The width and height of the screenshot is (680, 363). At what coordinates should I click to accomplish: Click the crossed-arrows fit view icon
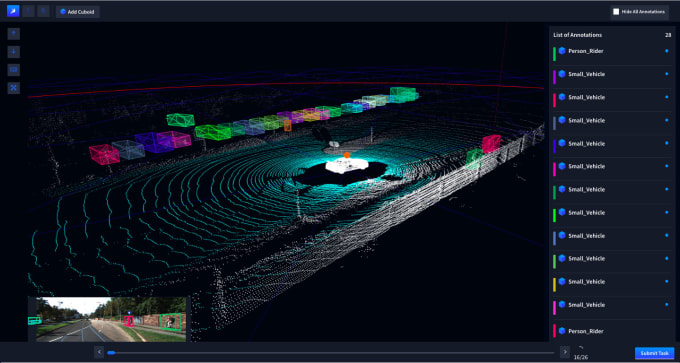point(14,88)
